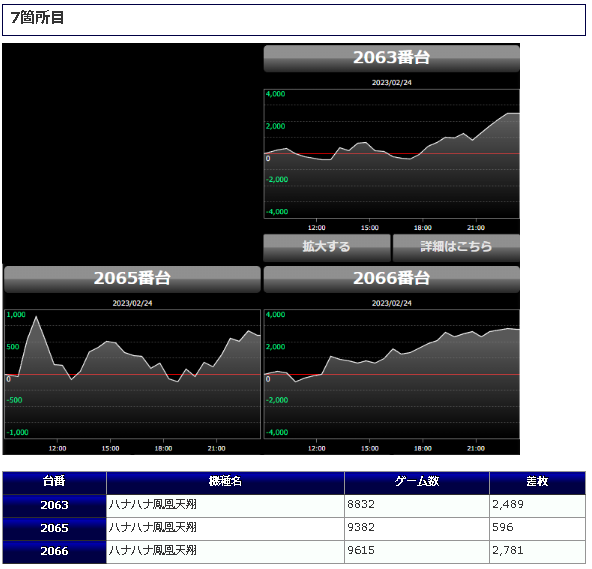592x569 pixels.
Task: Click the 拡大する button
Action: tap(327, 248)
